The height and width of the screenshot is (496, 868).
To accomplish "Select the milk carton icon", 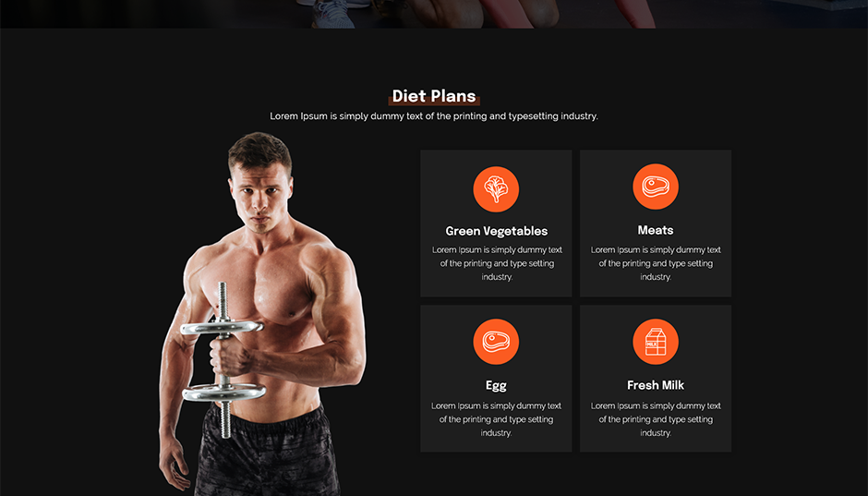I will pyautogui.click(x=656, y=342).
